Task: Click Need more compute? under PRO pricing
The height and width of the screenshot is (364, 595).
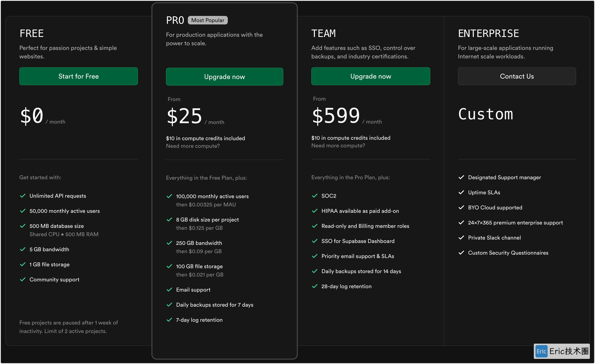Action: tap(193, 146)
